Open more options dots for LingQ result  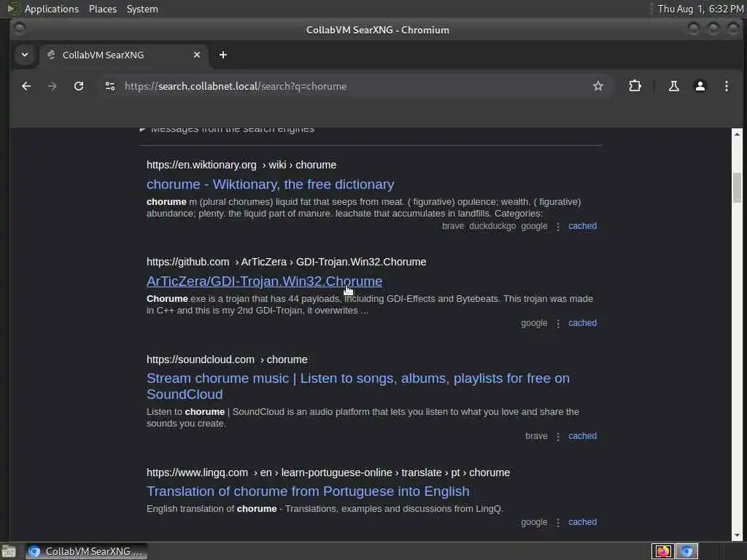coord(558,522)
